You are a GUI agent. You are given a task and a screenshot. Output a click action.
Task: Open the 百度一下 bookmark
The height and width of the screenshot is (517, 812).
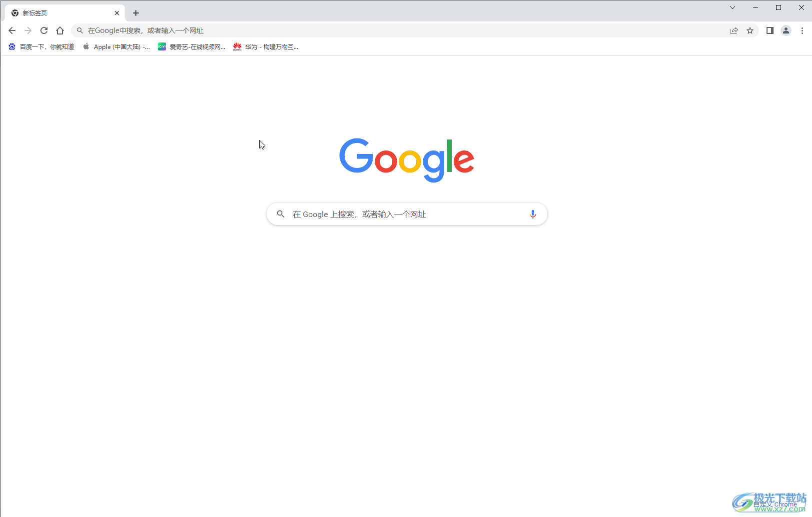pyautogui.click(x=41, y=46)
